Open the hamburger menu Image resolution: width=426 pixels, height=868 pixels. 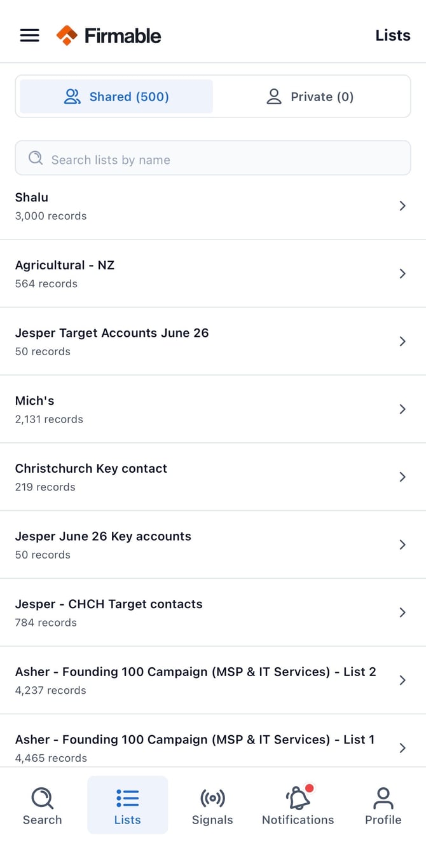[x=30, y=36]
